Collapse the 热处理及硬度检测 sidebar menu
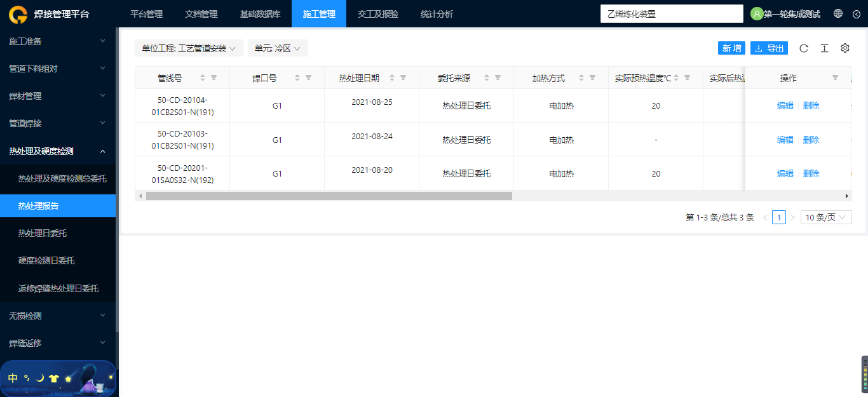This screenshot has height=397, width=868. (58, 151)
